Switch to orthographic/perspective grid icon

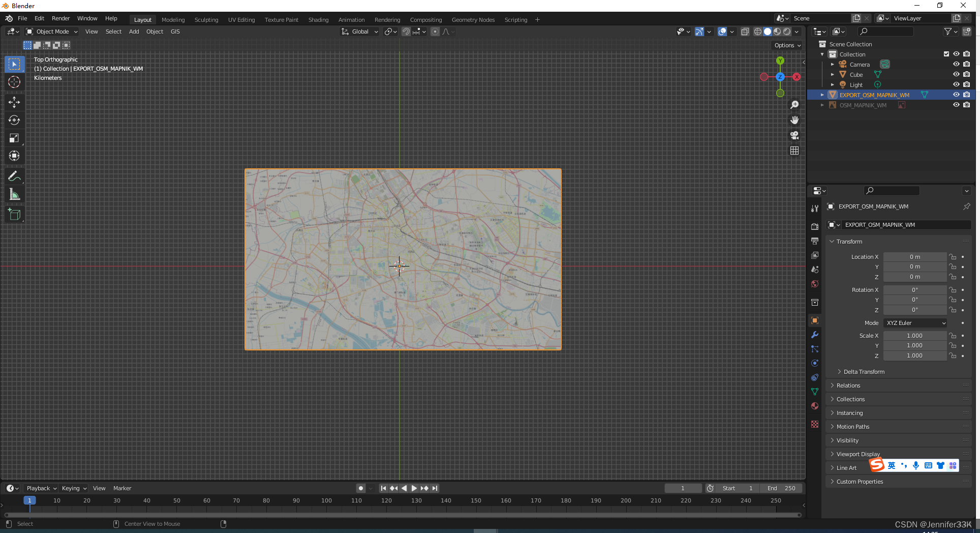click(x=794, y=151)
